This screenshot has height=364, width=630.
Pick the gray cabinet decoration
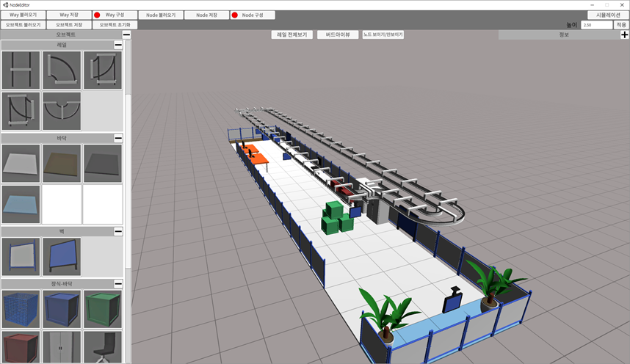(x=62, y=348)
